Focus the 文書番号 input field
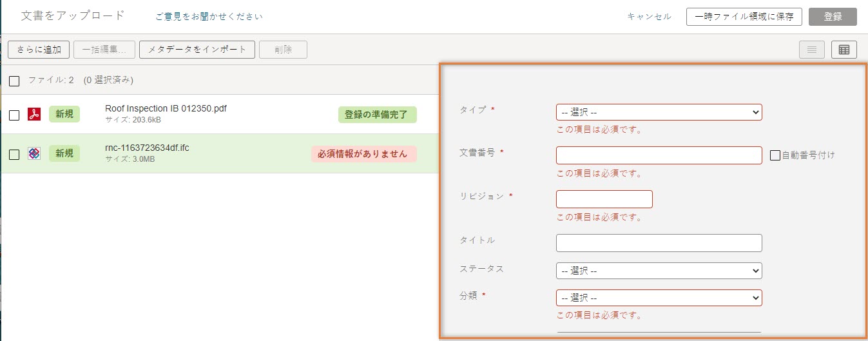The image size is (868, 341). 659,155
